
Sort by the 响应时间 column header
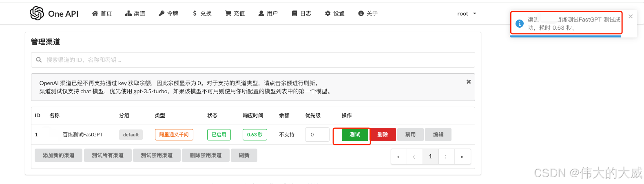tap(253, 116)
